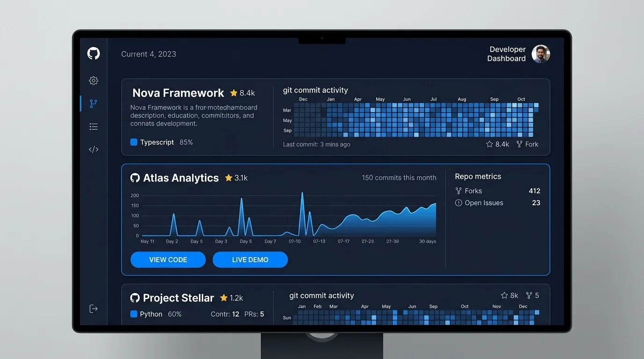
Task: Click the 'PRs: 5' value
Action: click(254, 314)
